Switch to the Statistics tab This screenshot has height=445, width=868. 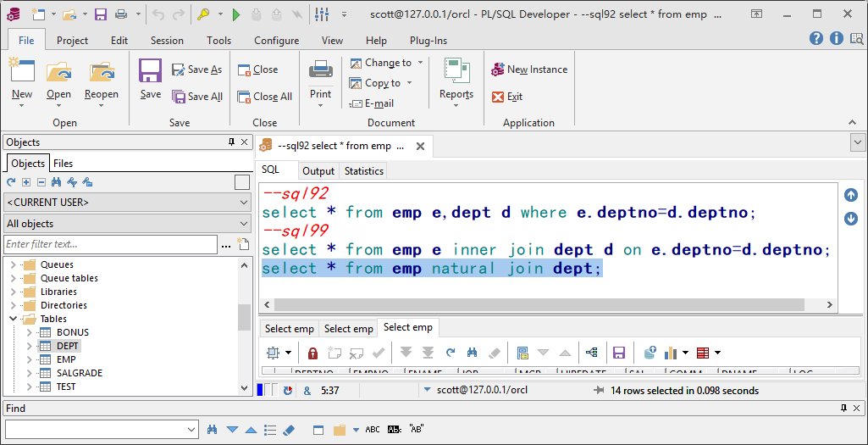tap(363, 171)
